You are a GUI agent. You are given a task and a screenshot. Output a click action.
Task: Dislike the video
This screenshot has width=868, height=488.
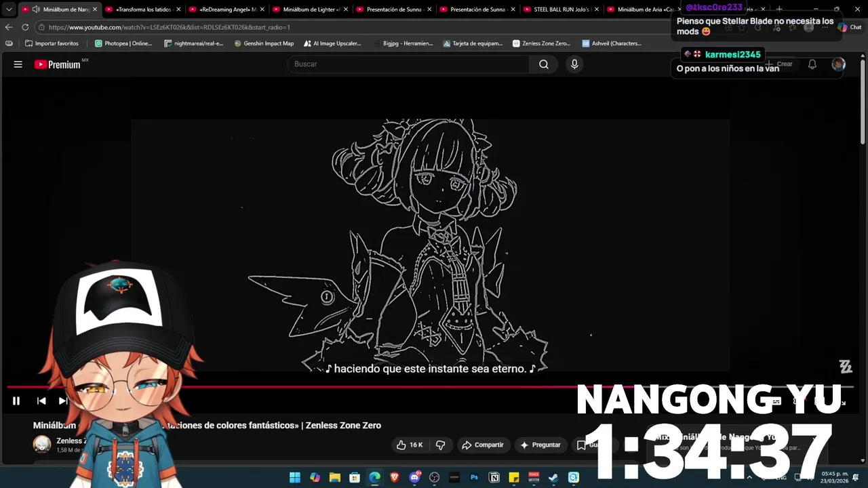pyautogui.click(x=440, y=445)
